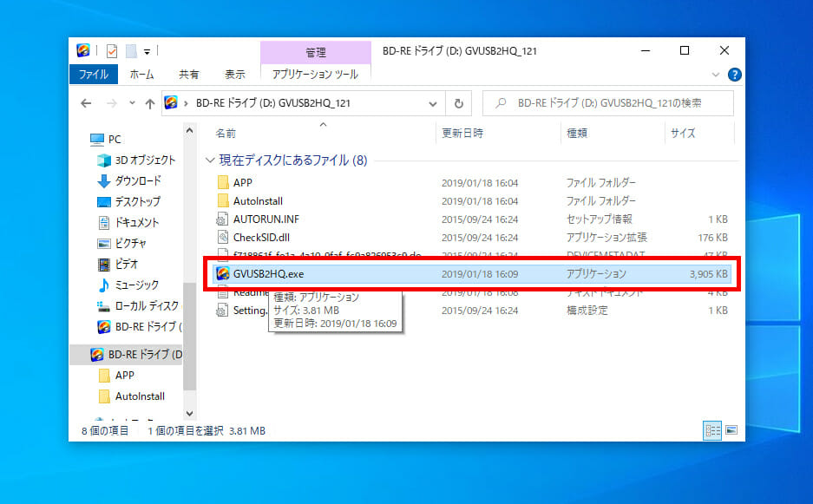Click the search box for GVUSB2HQ_121

pos(607,103)
